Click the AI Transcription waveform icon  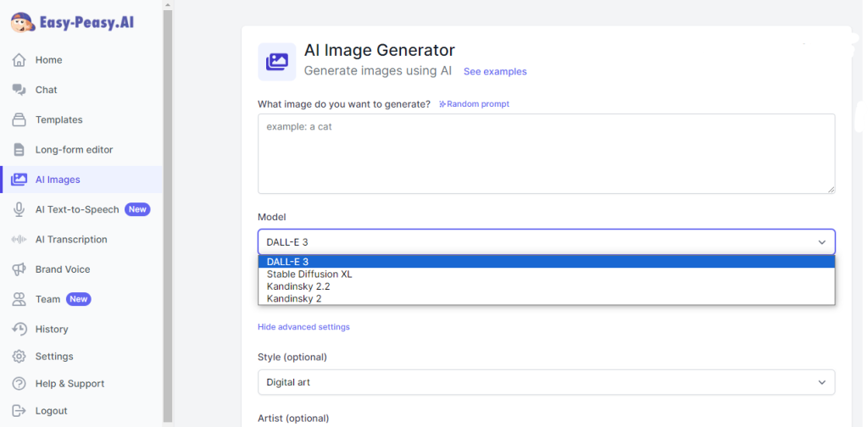pyautogui.click(x=19, y=240)
